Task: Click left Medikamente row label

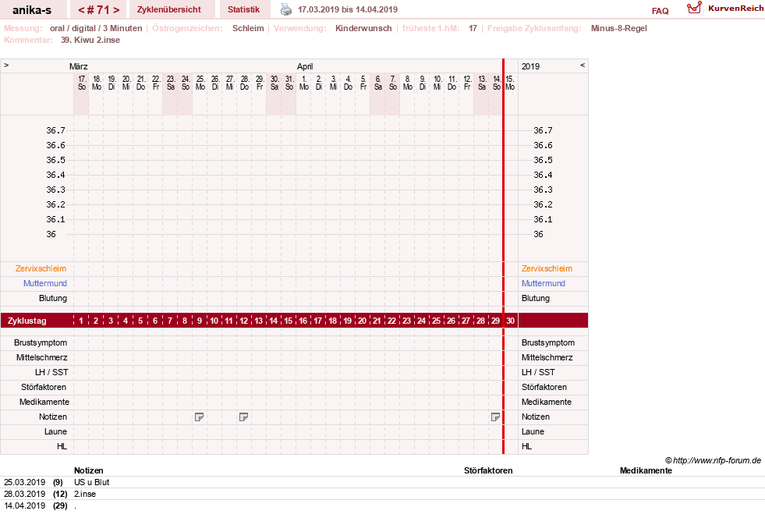Action: point(44,402)
